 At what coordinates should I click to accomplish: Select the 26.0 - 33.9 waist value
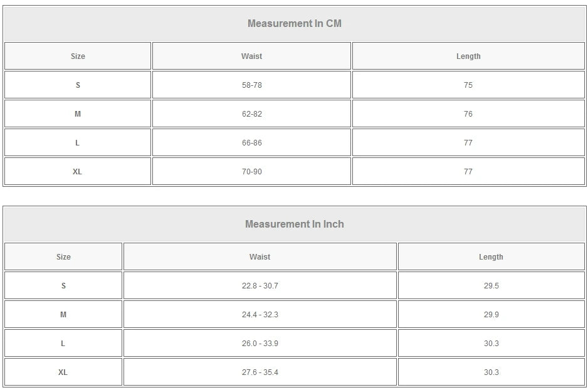(x=260, y=344)
